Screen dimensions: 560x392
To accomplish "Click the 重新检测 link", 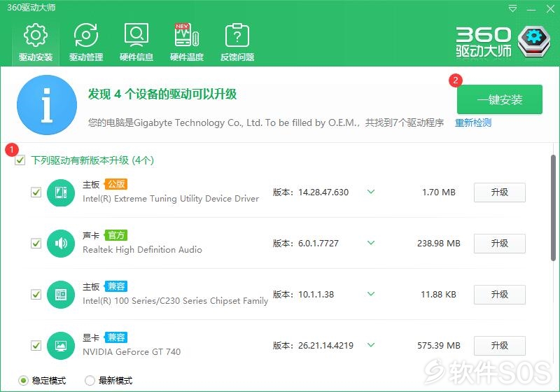I will click(473, 122).
